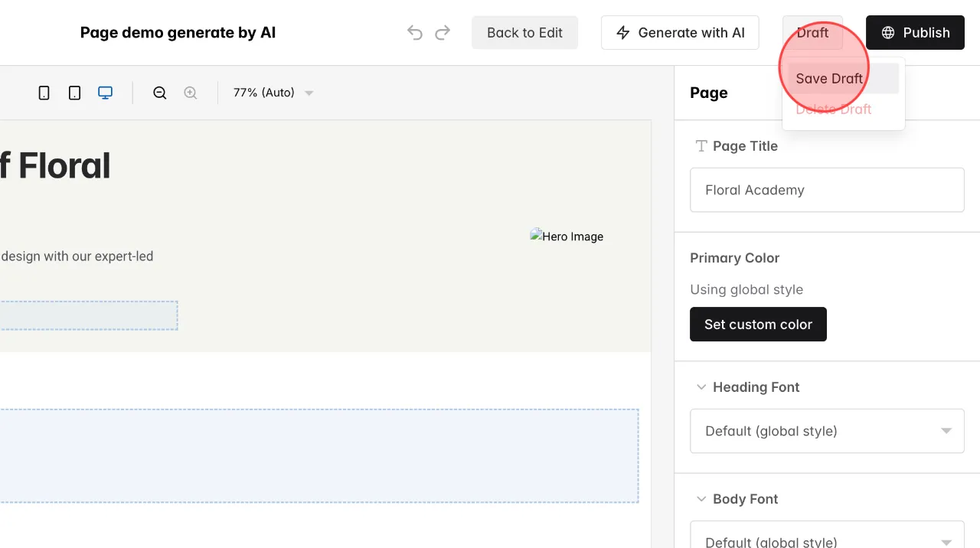980x548 pixels.
Task: Open the 77% (Auto) zoom dropdown
Action: point(273,93)
